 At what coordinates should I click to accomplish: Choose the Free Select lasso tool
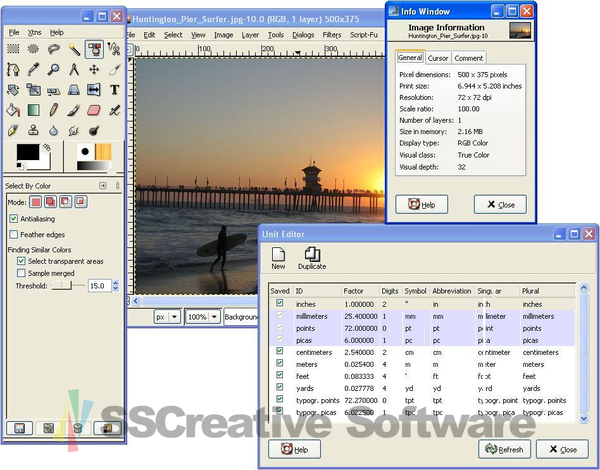coord(54,49)
